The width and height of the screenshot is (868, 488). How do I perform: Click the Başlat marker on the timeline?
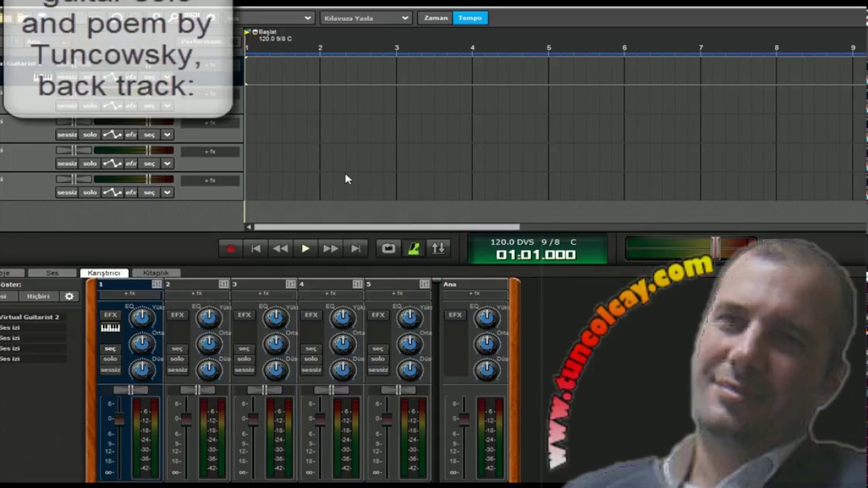264,32
